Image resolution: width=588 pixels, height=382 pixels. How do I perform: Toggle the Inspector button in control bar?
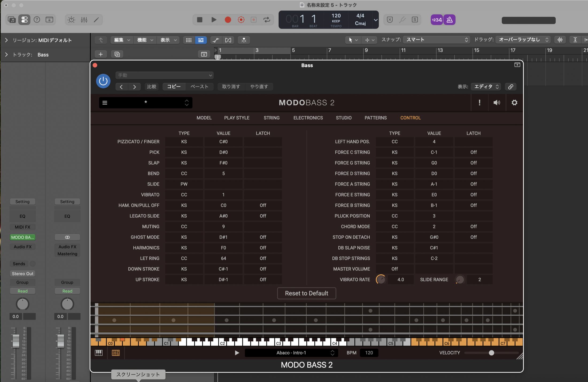tap(24, 20)
